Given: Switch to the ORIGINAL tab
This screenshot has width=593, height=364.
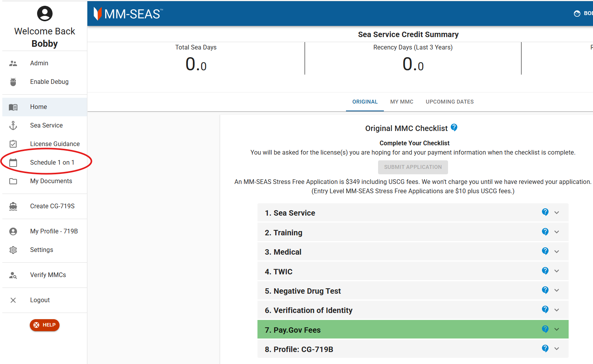Looking at the screenshot, I should click(x=365, y=102).
